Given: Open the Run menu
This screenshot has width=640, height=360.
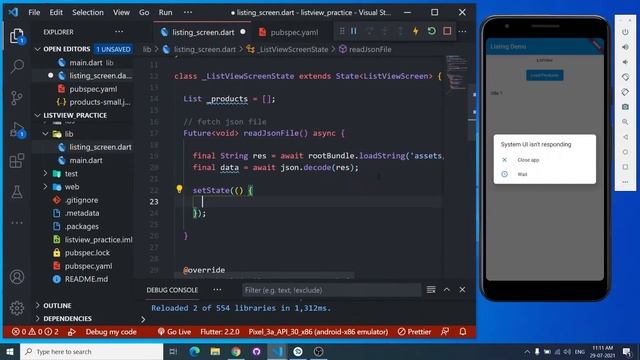Looking at the screenshot, I should tap(165, 12).
